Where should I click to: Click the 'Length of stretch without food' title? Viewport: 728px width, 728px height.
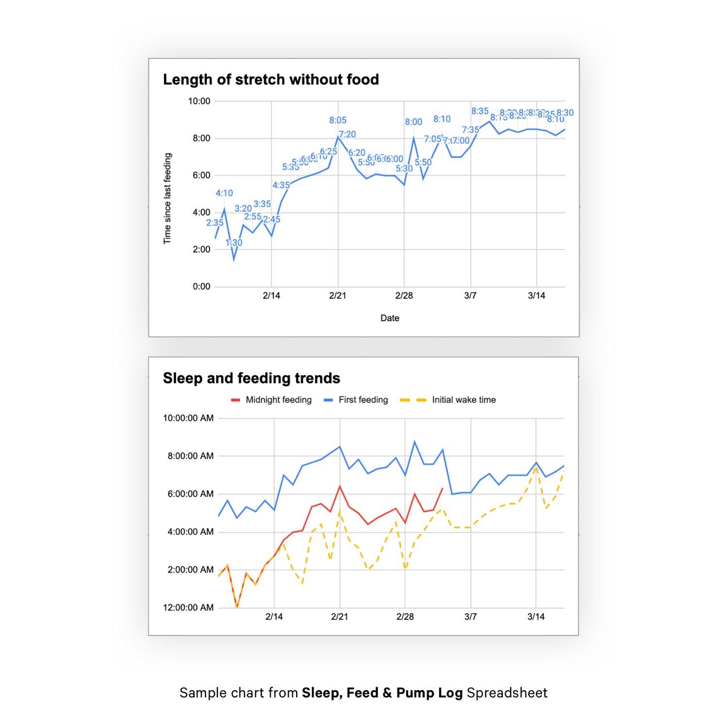point(271,80)
